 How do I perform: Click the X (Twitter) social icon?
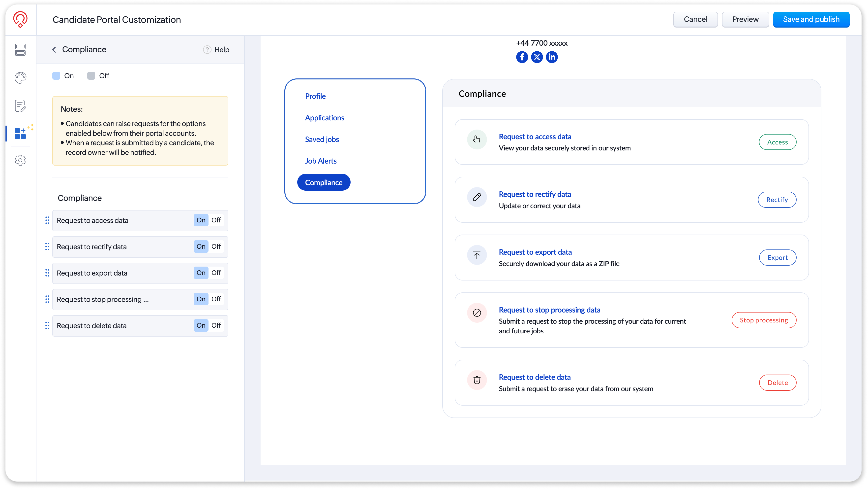(537, 57)
